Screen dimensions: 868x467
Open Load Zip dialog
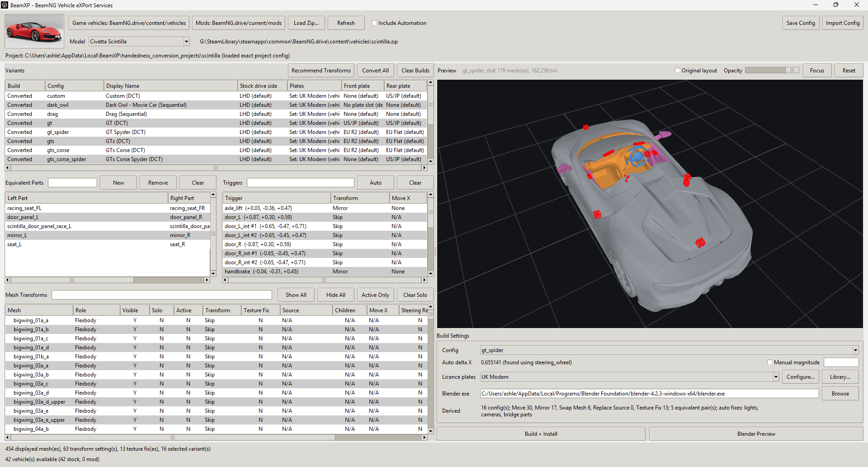click(306, 23)
